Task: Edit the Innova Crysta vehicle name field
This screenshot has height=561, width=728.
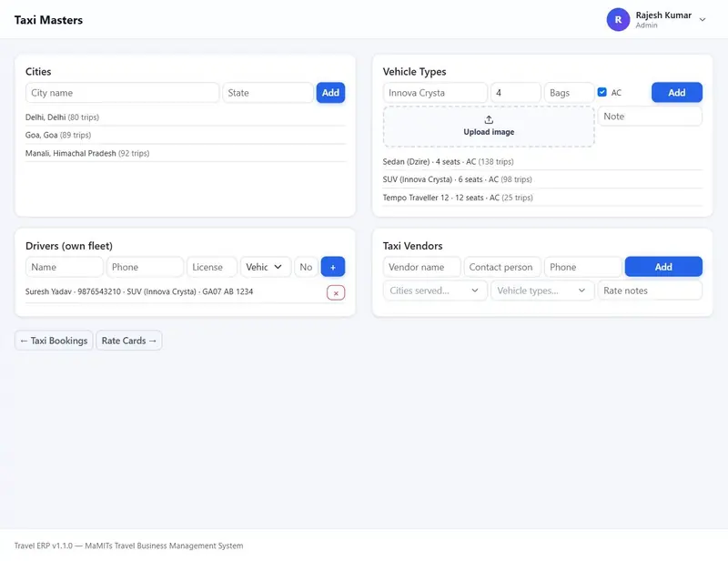Action: pos(435,93)
